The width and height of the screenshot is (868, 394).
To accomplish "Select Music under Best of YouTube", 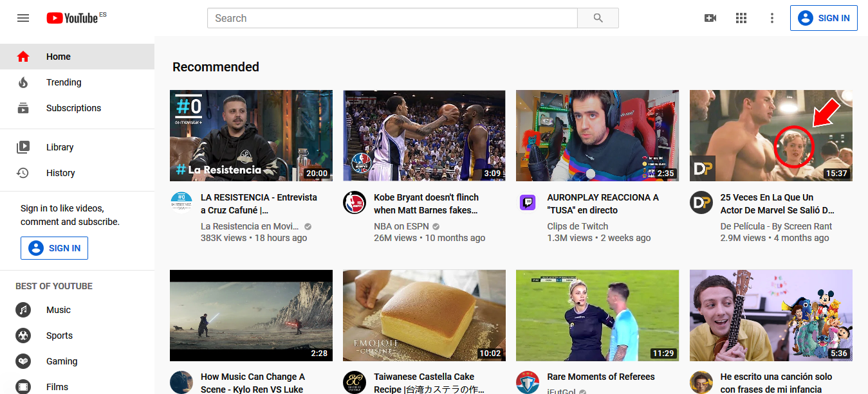I will pyautogui.click(x=77, y=310).
